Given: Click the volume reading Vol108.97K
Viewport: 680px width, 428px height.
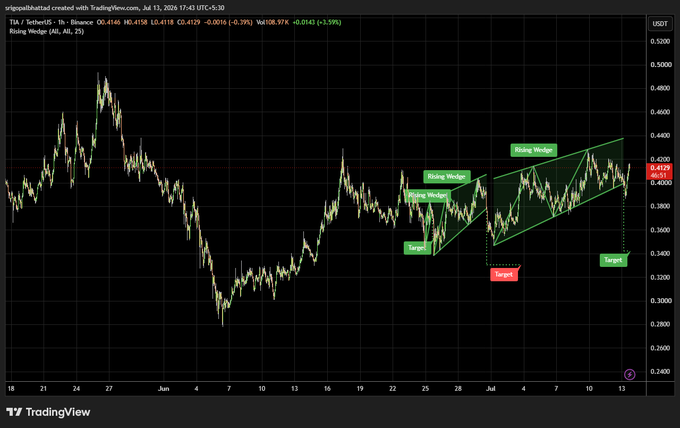Looking at the screenshot, I should [x=272, y=22].
